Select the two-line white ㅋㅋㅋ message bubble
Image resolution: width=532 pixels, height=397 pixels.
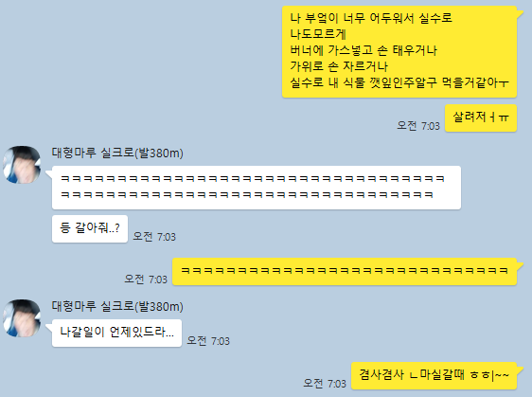(x=257, y=188)
